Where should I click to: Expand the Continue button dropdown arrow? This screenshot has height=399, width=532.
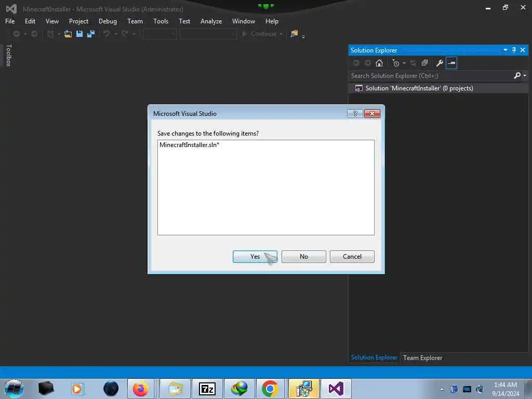point(281,34)
